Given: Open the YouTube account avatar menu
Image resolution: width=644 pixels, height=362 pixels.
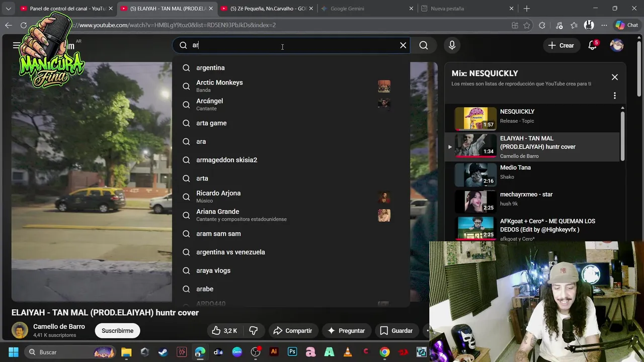Looking at the screenshot, I should click(617, 45).
